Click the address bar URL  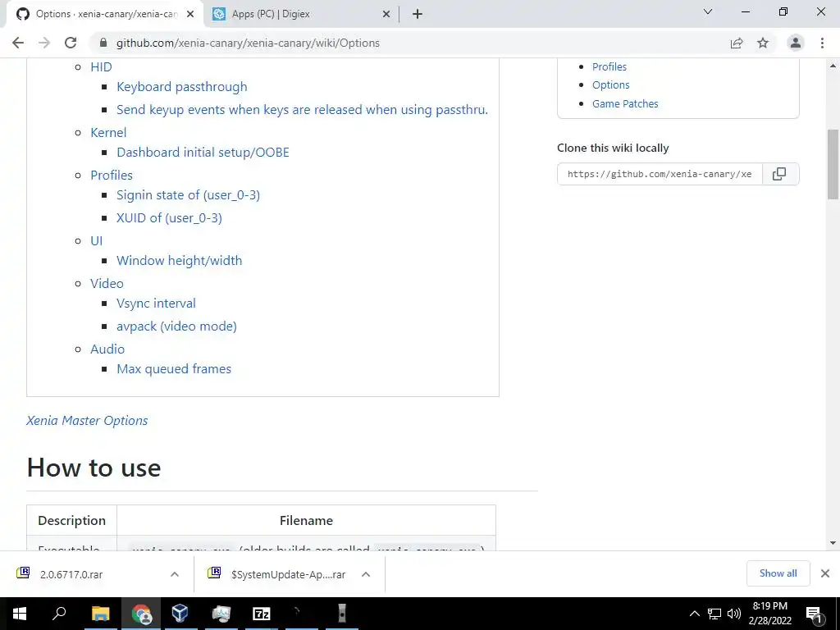click(248, 43)
